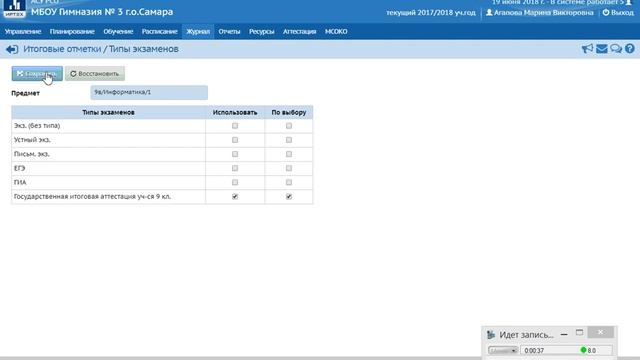The image size is (640, 360).
Task: Uncheck По выбору for Государственная итоговая аттестация
Action: (289, 197)
